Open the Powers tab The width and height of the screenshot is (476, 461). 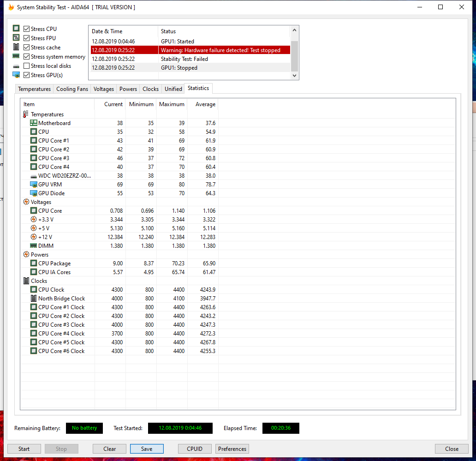click(128, 89)
